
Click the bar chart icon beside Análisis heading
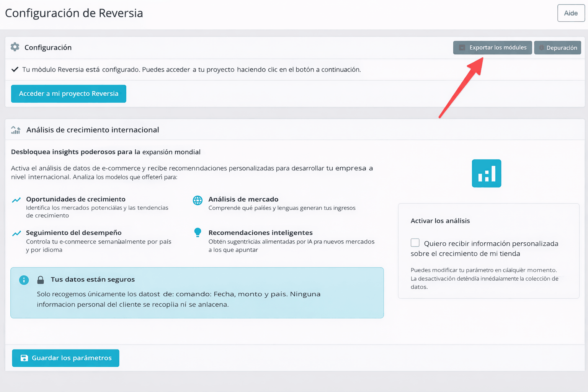[x=16, y=130]
